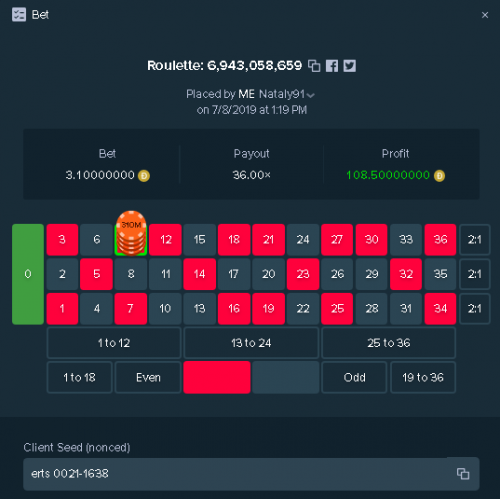
Task: Expand the Nataly91 user dropdown
Action: coord(311,95)
